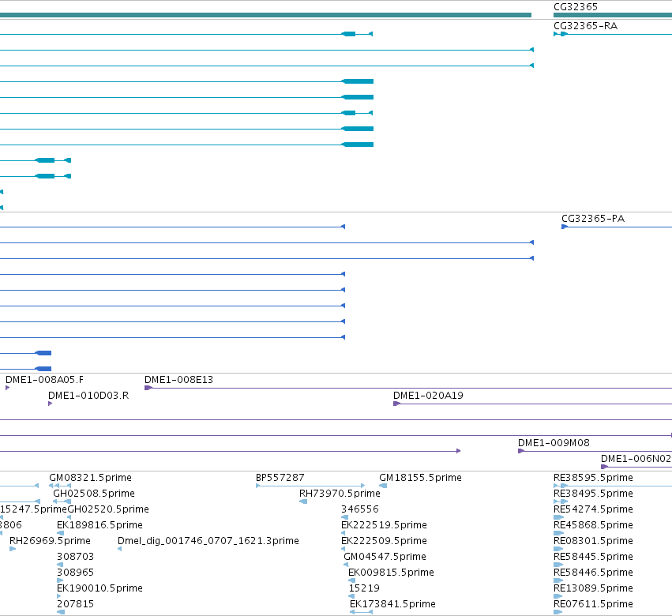Click the 346556 EST label
This screenshot has height=616, width=672.
[x=360, y=509]
